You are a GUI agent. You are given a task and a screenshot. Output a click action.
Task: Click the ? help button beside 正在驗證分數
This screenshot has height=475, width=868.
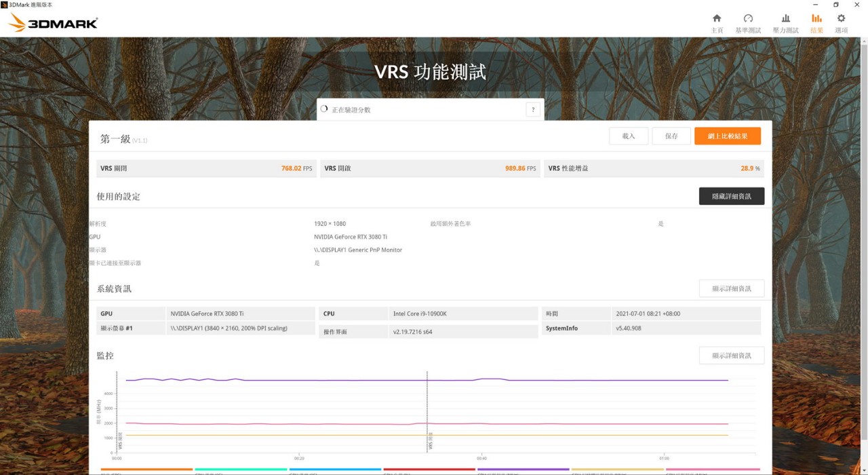[533, 110]
